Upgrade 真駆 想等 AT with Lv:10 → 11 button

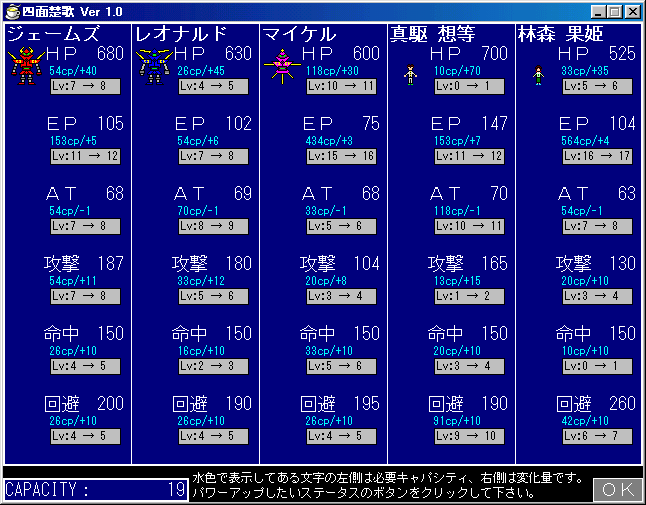click(x=470, y=227)
